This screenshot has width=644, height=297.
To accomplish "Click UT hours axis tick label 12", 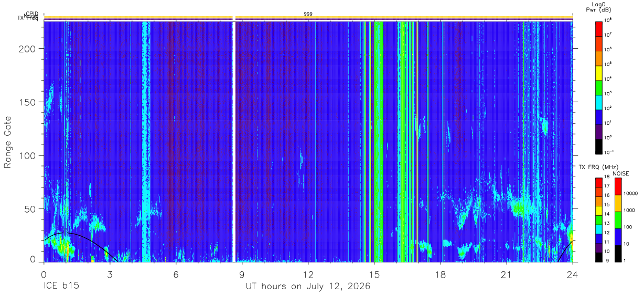I will 308,274.
